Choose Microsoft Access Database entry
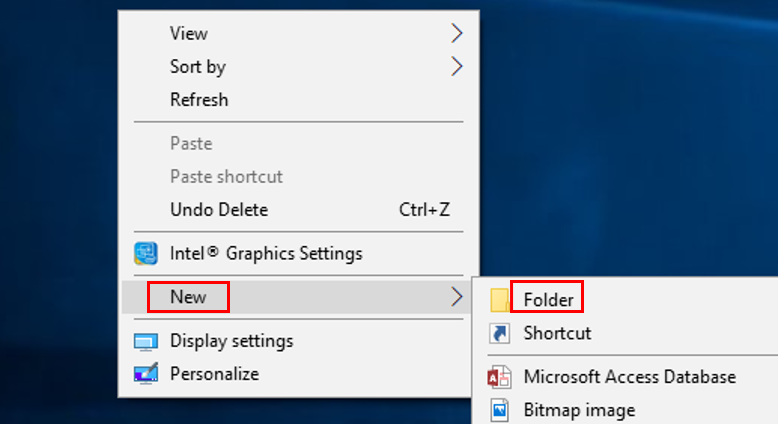Image resolution: width=778 pixels, height=424 pixels. 627,377
